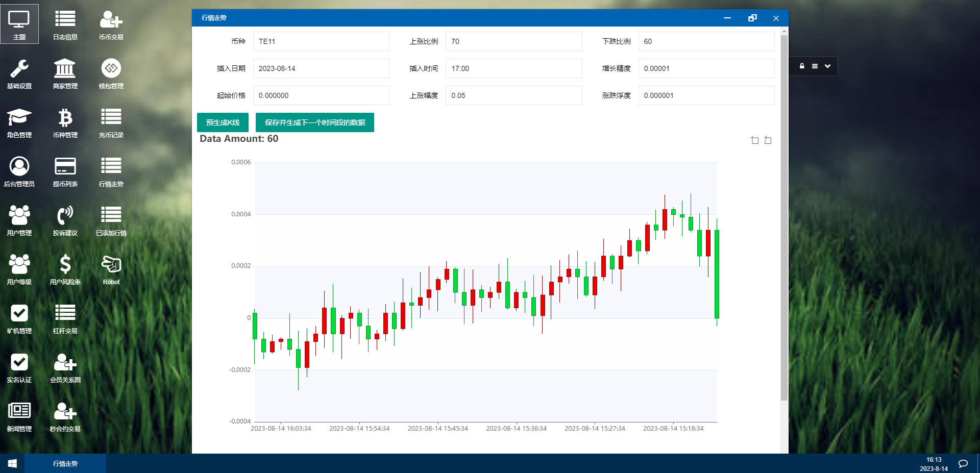Open the Windows Start menu
The width and height of the screenshot is (980, 473).
pyautogui.click(x=12, y=464)
